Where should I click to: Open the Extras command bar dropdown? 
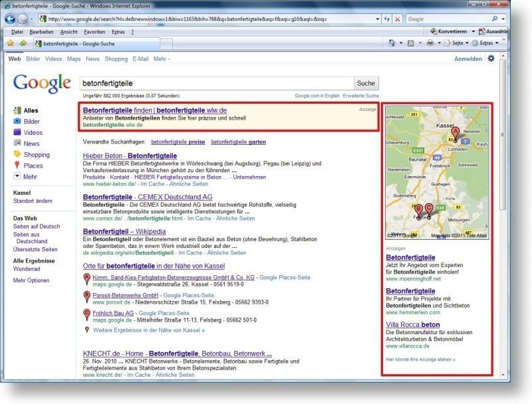coord(485,43)
